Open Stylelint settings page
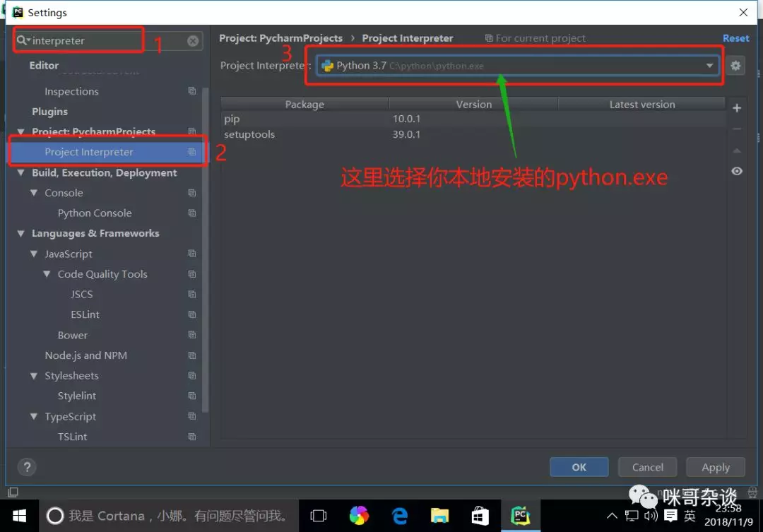Viewport: 763px width, 532px height. tap(76, 396)
